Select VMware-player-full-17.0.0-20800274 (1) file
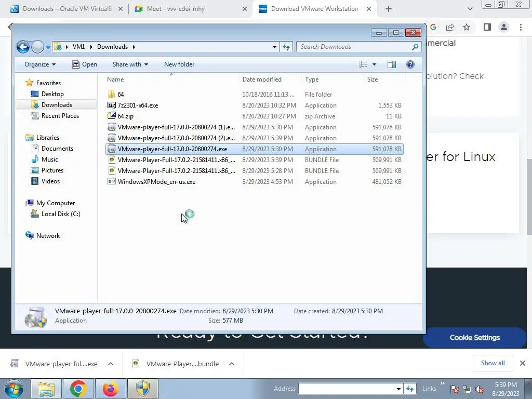 255,127
